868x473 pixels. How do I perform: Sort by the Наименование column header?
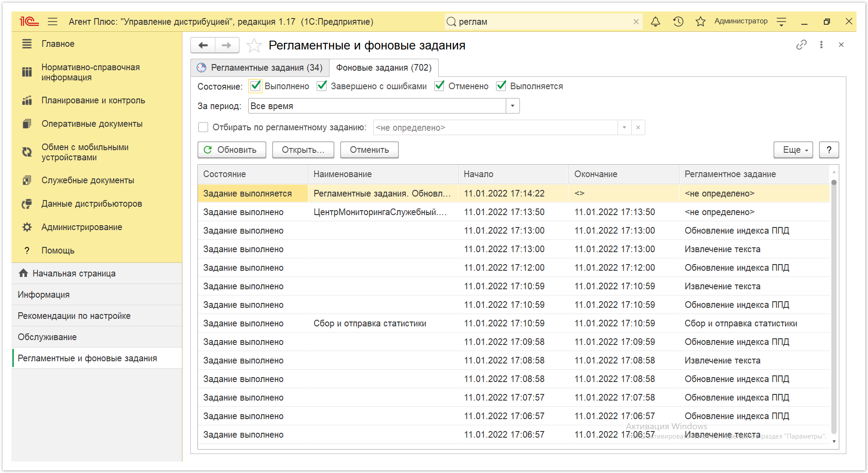tap(383, 174)
